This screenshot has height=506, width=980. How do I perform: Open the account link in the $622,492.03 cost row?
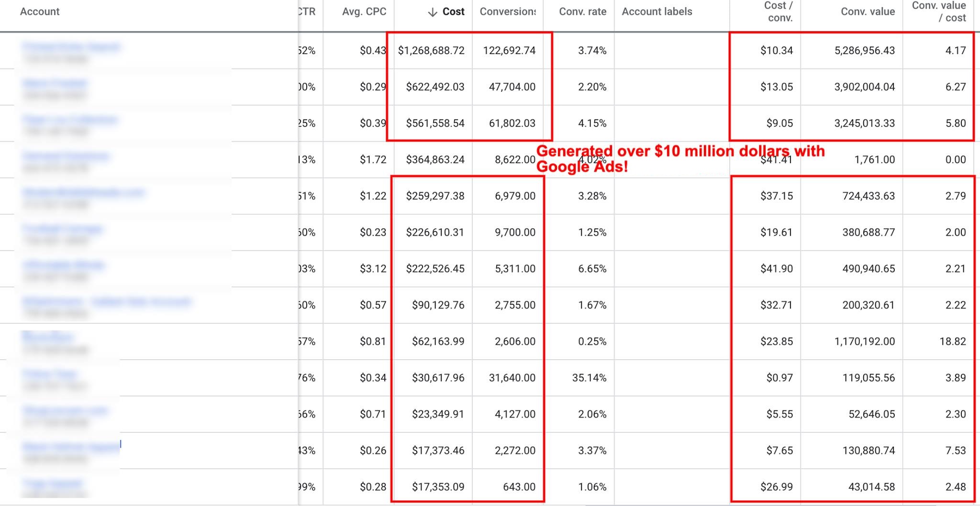[x=55, y=83]
